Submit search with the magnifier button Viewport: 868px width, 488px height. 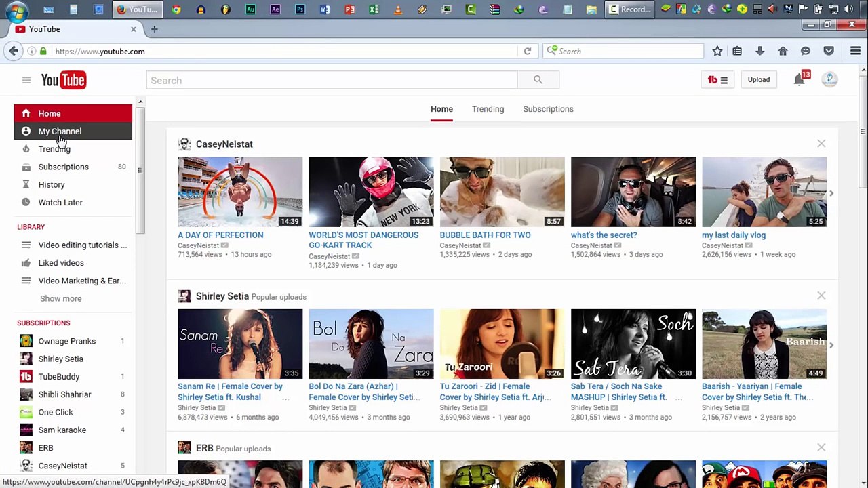click(538, 80)
